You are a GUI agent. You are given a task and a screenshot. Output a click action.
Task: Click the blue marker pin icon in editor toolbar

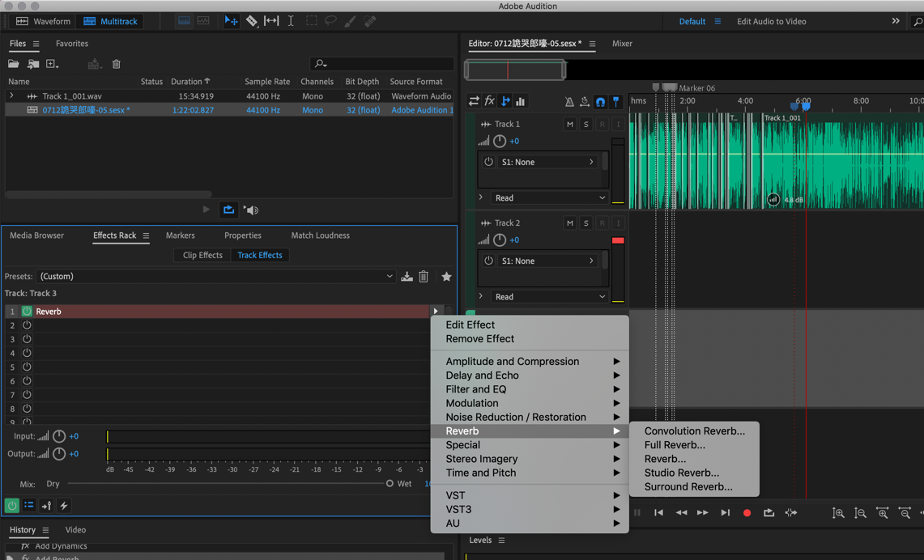click(615, 101)
